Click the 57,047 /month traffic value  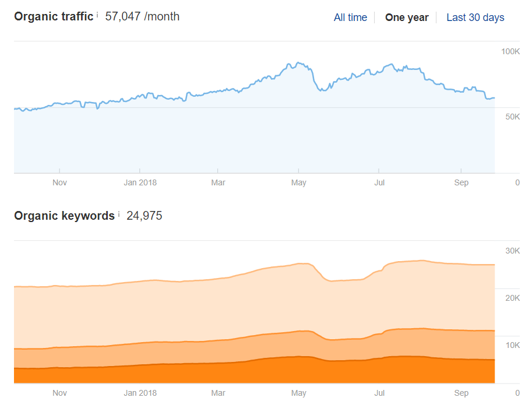pos(142,17)
